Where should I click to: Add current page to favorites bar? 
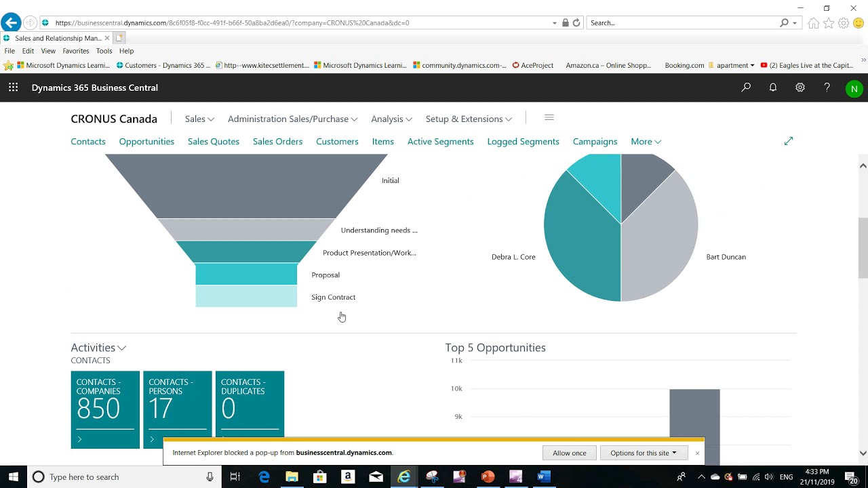(x=9, y=66)
